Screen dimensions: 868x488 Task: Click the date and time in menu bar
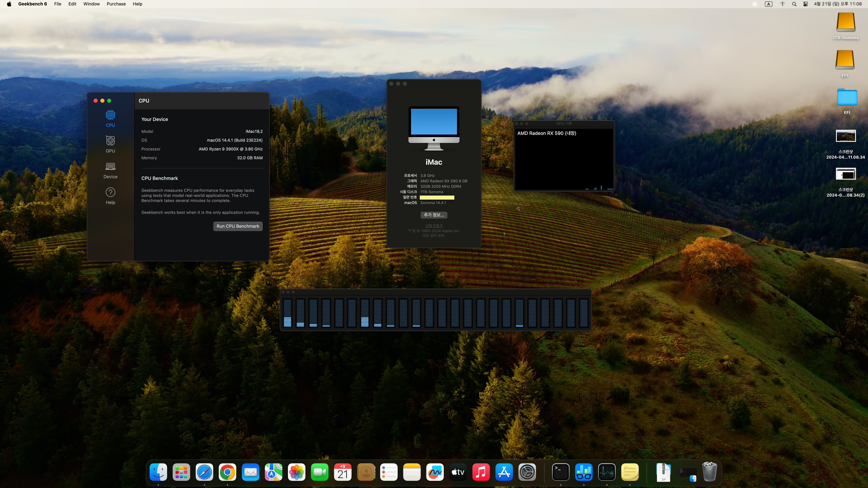point(838,4)
